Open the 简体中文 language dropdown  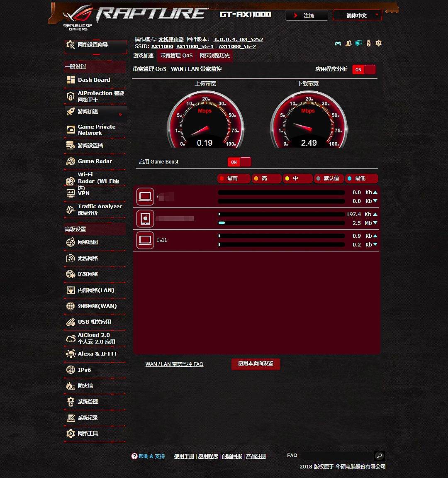(x=357, y=15)
